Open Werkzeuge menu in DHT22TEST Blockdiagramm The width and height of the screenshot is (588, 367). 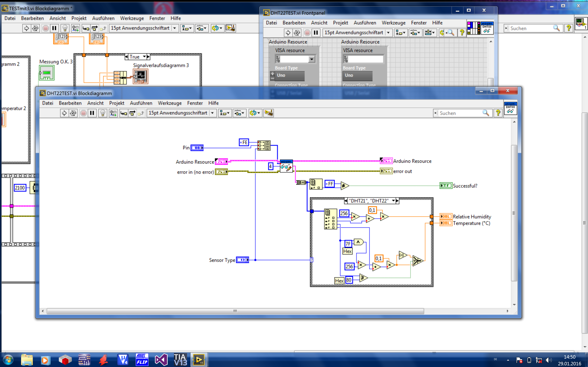pyautogui.click(x=170, y=103)
